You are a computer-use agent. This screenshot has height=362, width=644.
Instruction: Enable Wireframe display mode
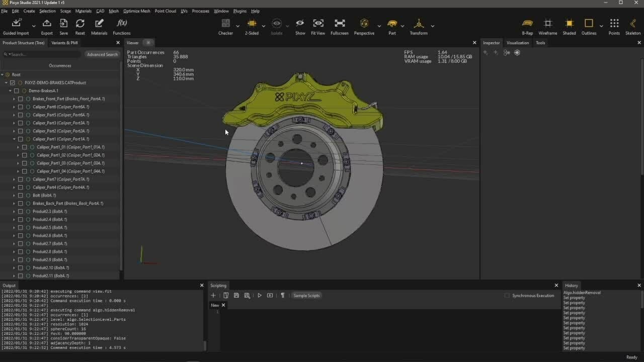point(548,23)
